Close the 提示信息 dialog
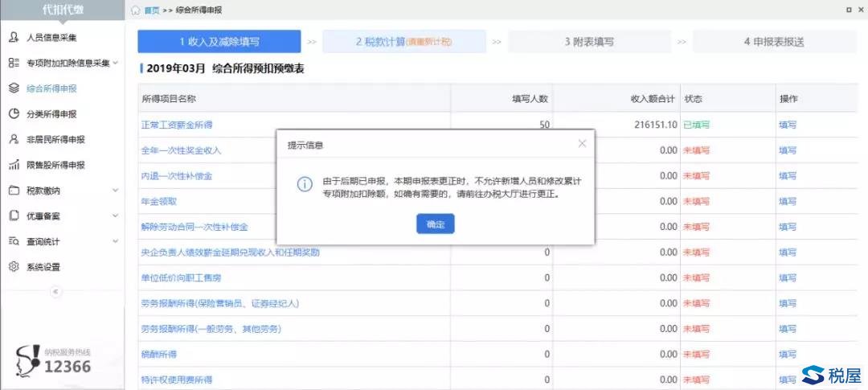 pyautogui.click(x=582, y=144)
